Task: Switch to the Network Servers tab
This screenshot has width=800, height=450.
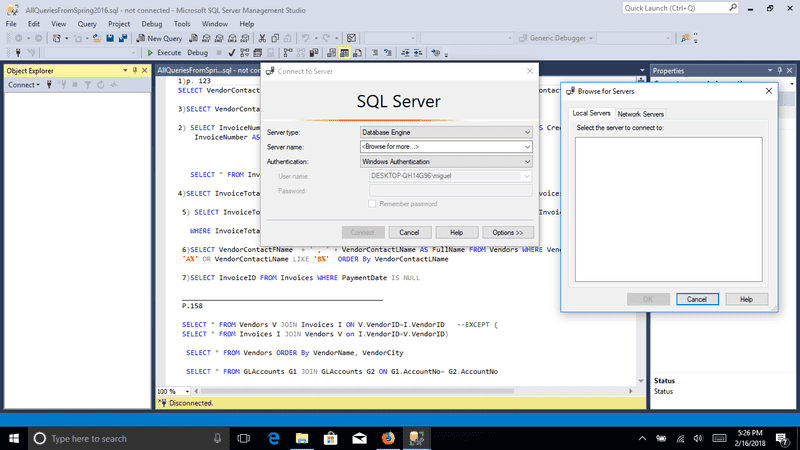Action: [x=640, y=114]
